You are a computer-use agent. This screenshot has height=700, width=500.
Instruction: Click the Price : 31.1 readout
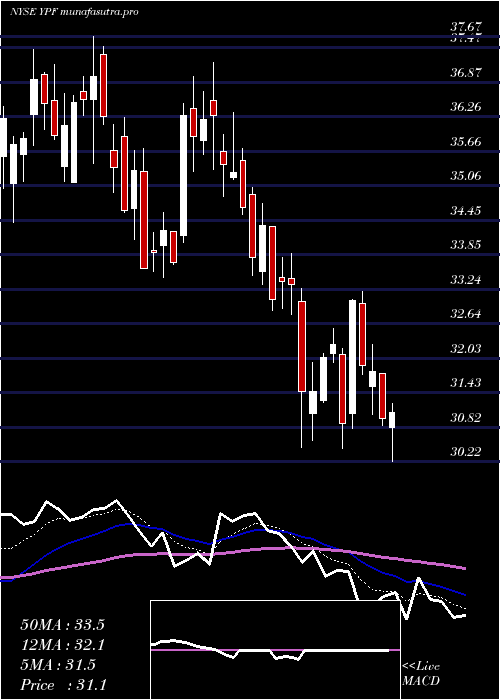[x=62, y=685]
